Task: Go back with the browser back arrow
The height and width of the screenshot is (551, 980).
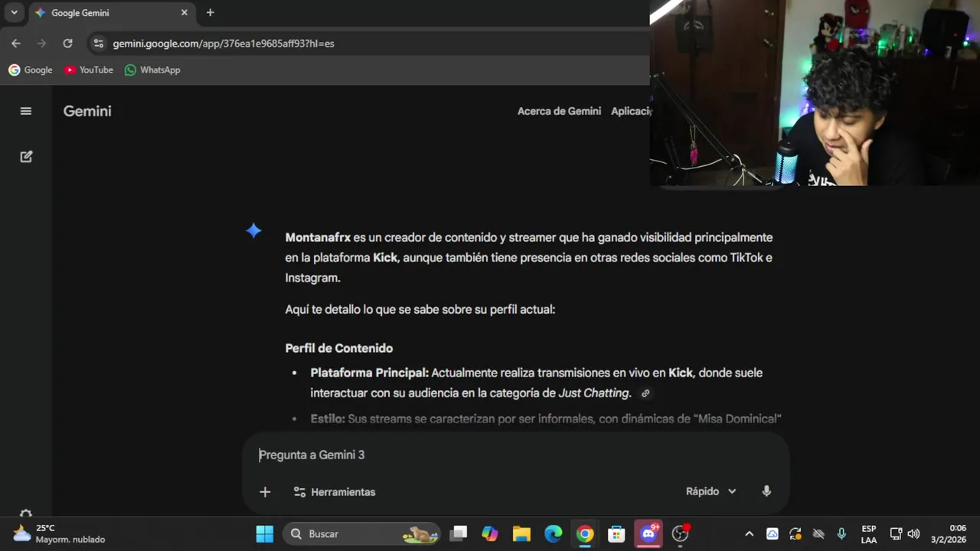Action: tap(16, 44)
